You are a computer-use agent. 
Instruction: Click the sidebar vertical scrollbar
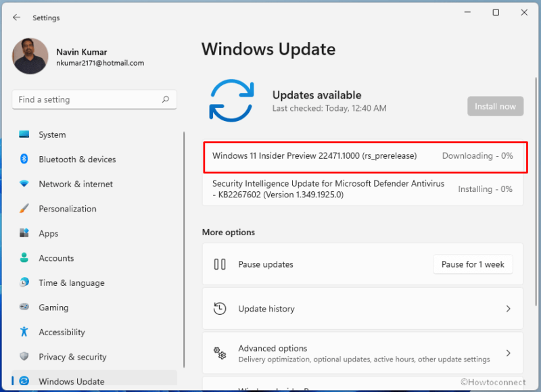tap(184, 250)
